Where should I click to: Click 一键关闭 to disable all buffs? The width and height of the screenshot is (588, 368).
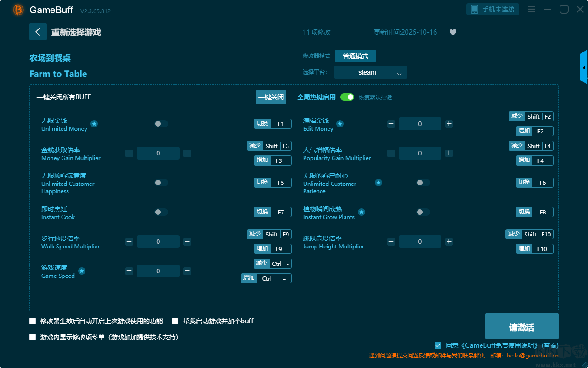point(271,97)
